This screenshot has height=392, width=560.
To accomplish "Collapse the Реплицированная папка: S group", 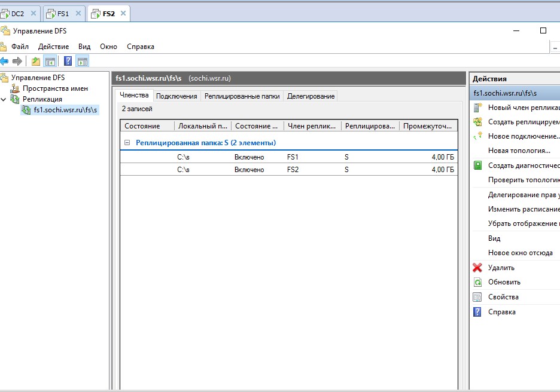I will (127, 143).
